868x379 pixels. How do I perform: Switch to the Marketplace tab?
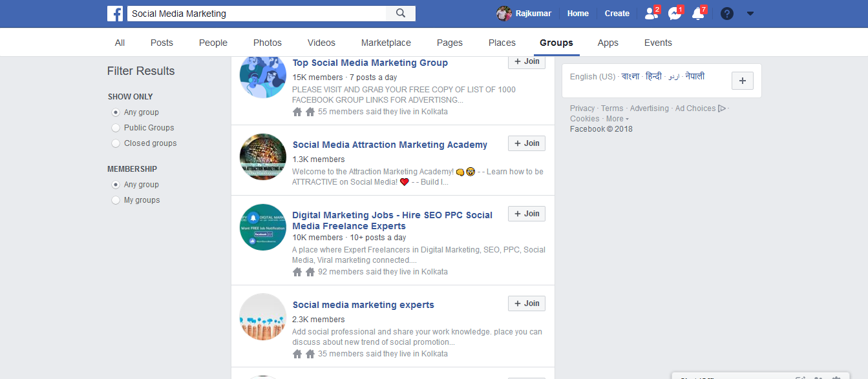(386, 43)
